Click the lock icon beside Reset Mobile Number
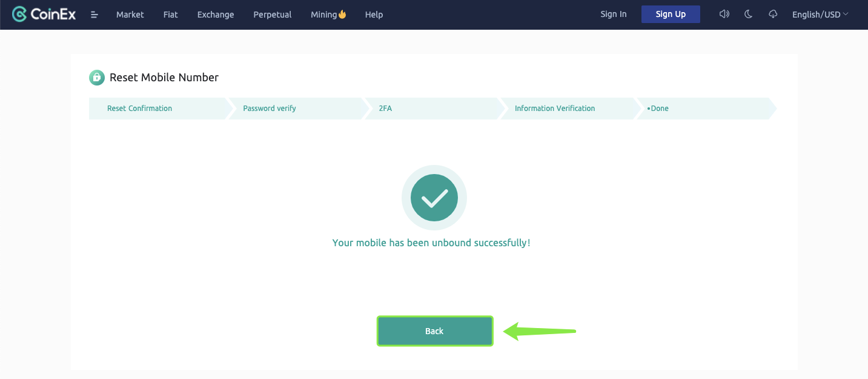Screen dimensions: 868x379 point(97,78)
